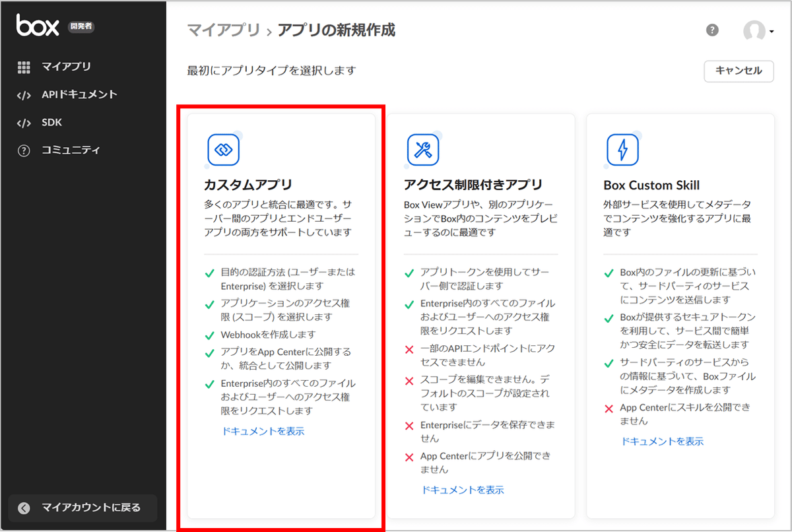Click the back arrow icon beside マイアカウントに戻る
Screen dimensions: 792x532
pos(24,508)
